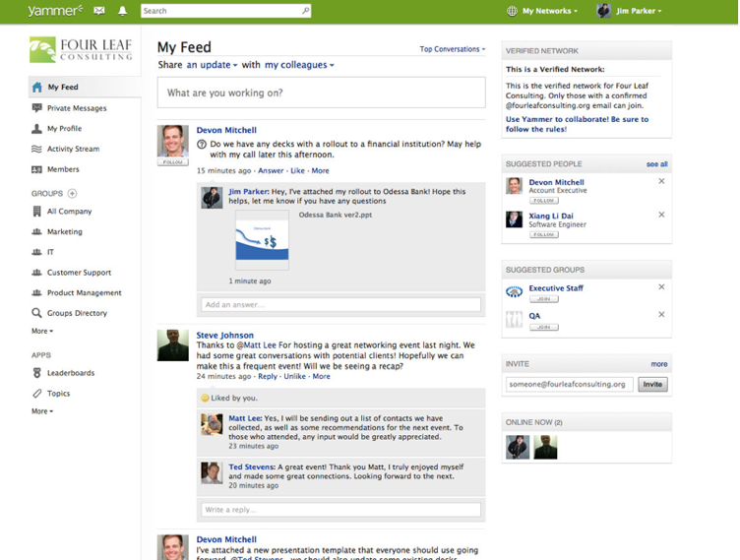Open the Leaderboards app
This screenshot has width=740, height=560.
(70, 373)
